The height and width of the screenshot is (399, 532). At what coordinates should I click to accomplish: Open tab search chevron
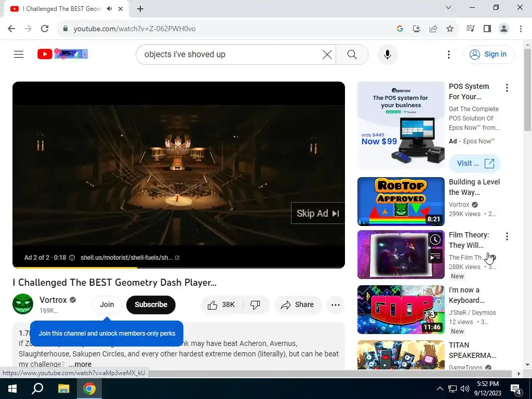point(448,7)
